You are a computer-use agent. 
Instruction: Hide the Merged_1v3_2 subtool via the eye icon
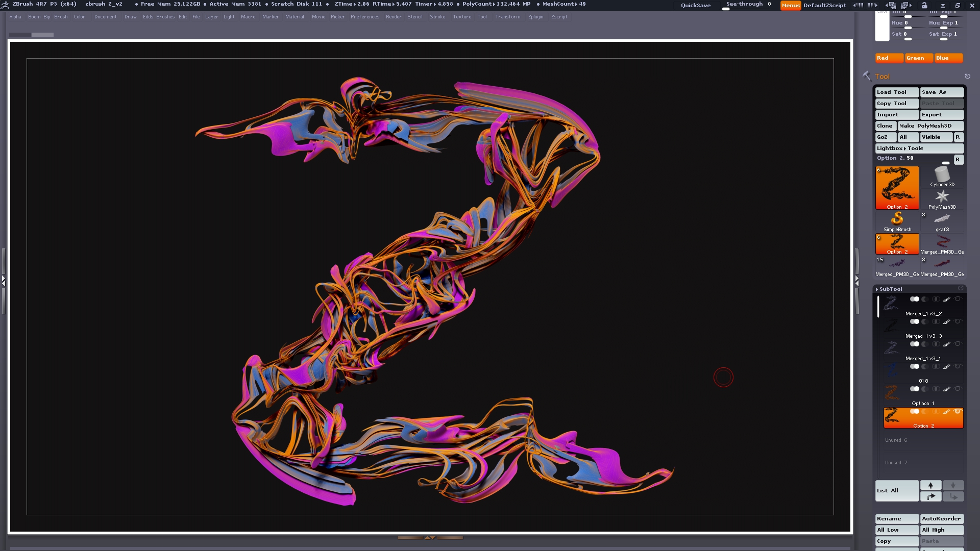(958, 299)
